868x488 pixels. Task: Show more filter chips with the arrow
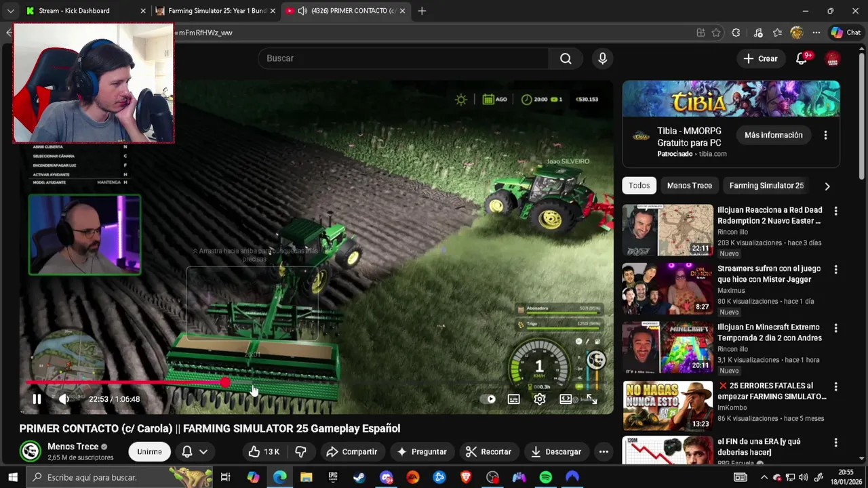click(x=827, y=186)
